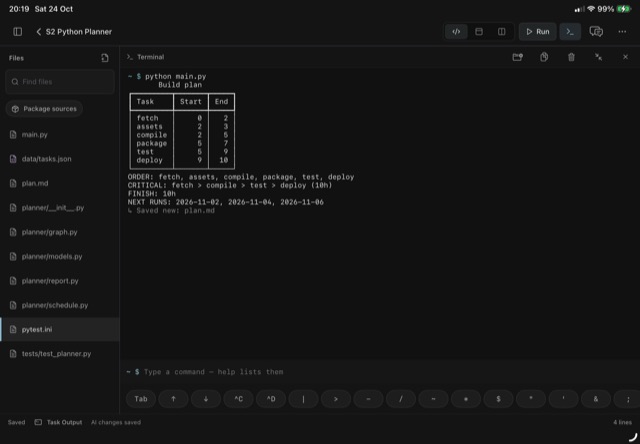
Task: Open the more options ellipsis menu
Action: pyautogui.click(x=622, y=32)
